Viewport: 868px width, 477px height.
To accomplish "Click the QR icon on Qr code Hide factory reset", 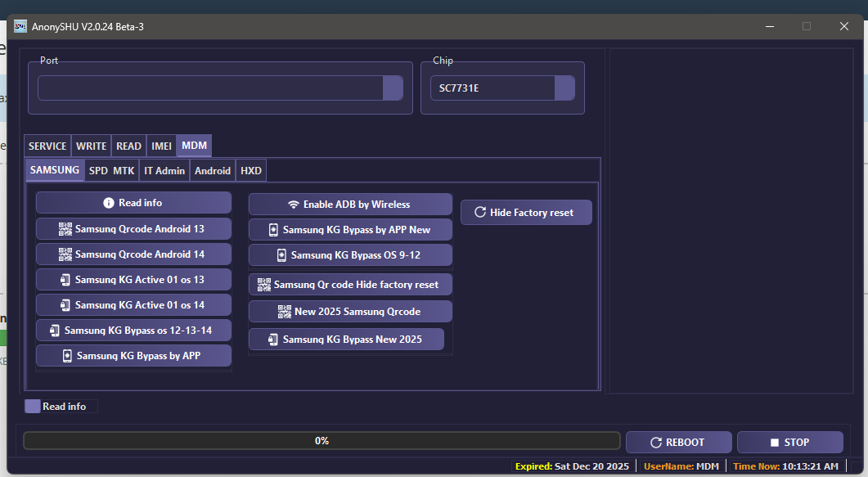I will 264,285.
